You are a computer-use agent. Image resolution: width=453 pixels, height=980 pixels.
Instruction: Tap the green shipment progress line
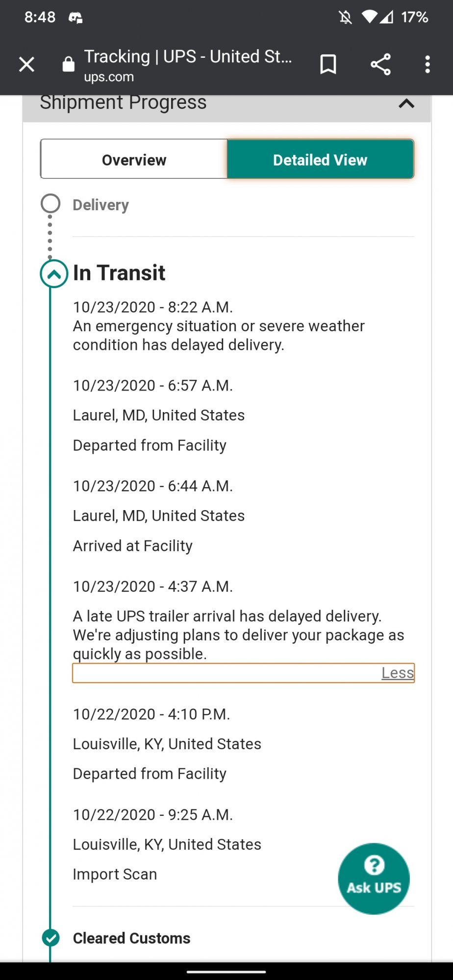pyautogui.click(x=50, y=588)
